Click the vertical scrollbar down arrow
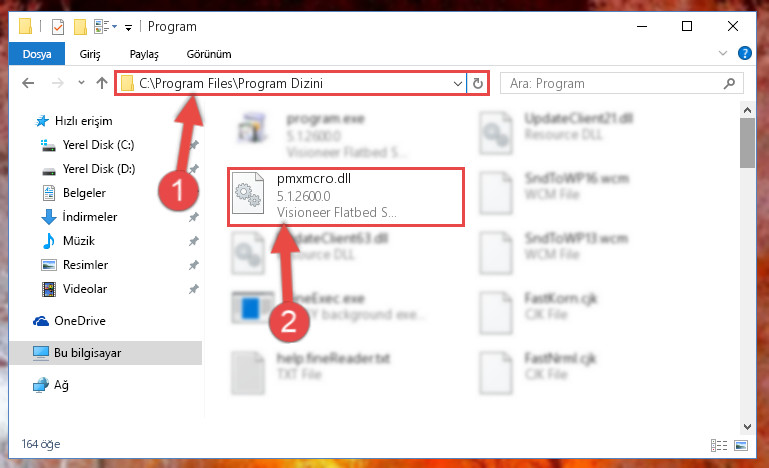 point(747,427)
